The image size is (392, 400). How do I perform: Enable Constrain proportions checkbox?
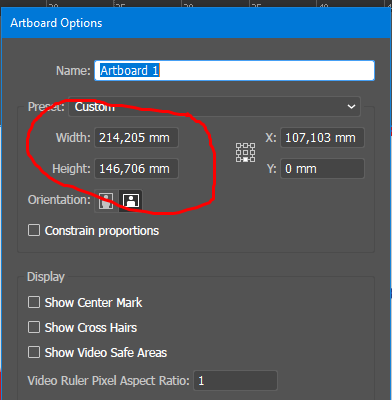coord(34,230)
